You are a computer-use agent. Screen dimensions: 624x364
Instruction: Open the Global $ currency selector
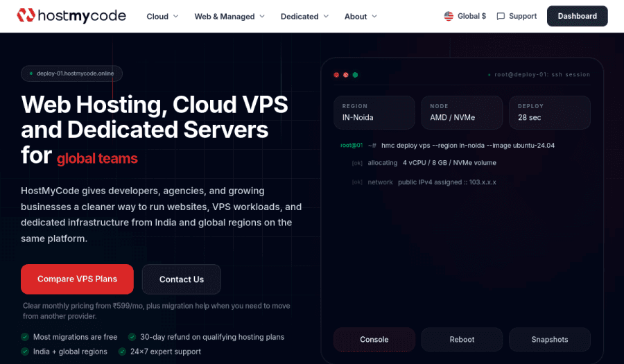pos(465,16)
